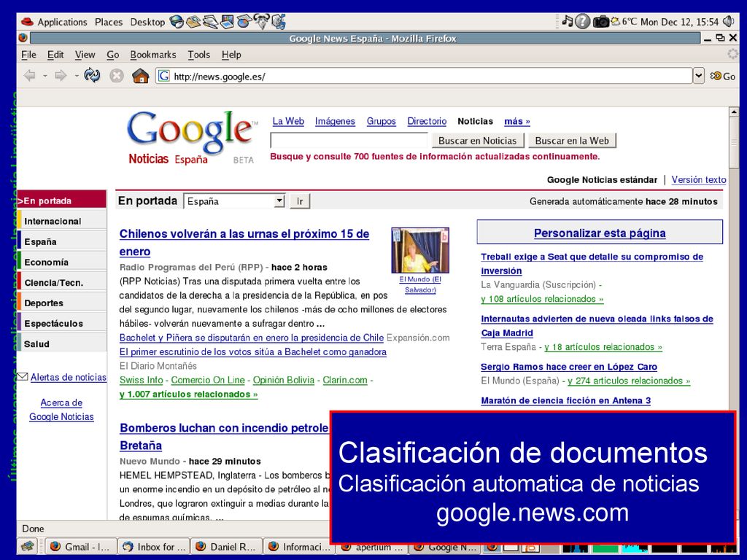Open the Edit menu
The height and width of the screenshot is (560, 747).
tap(55, 55)
